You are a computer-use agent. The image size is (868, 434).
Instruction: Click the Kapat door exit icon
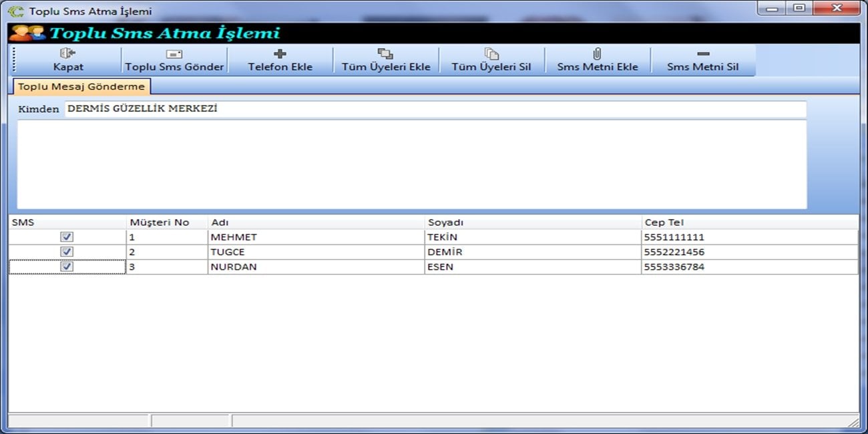(x=67, y=53)
